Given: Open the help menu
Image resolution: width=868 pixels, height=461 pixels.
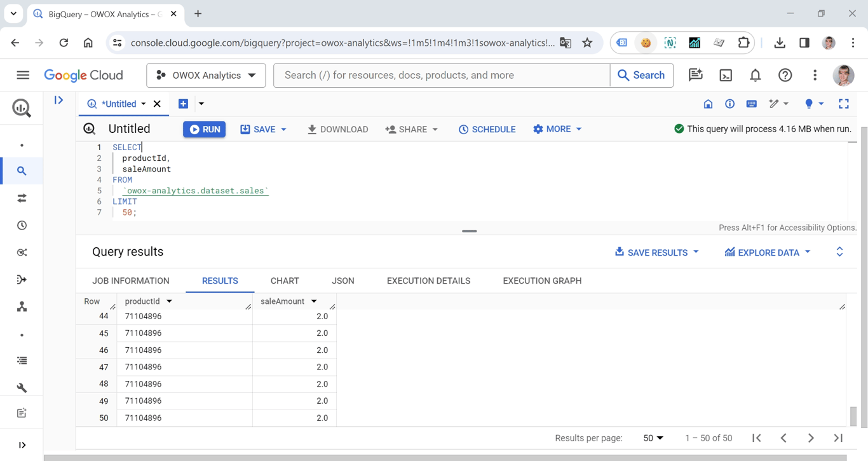Looking at the screenshot, I should pos(785,75).
